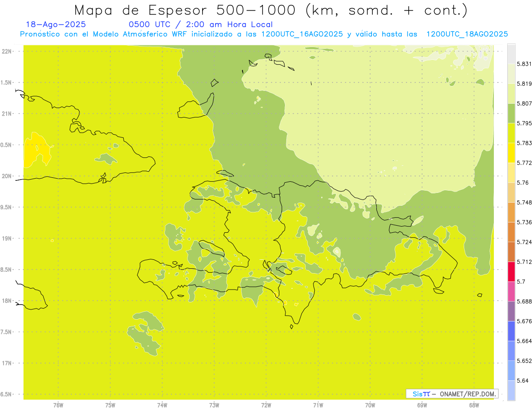Click the longitude label 73W

214,405
